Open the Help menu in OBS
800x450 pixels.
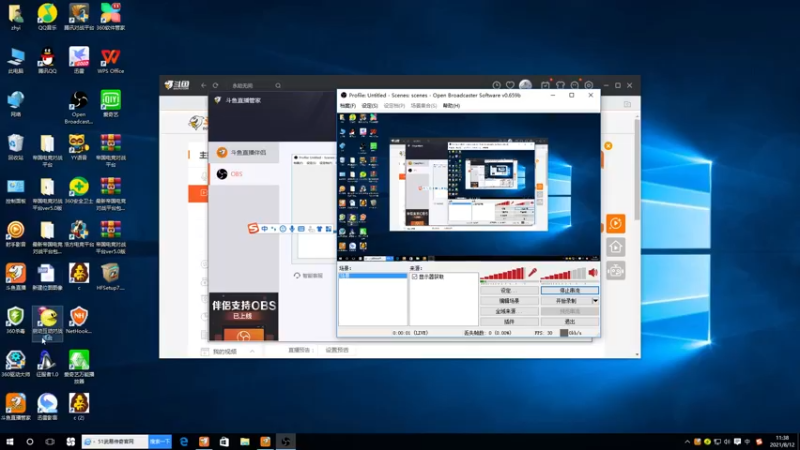click(451, 106)
